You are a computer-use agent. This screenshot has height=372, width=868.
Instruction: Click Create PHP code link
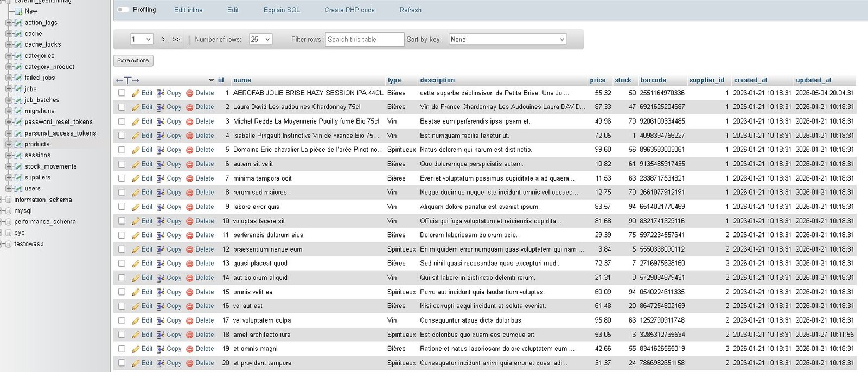pos(349,10)
